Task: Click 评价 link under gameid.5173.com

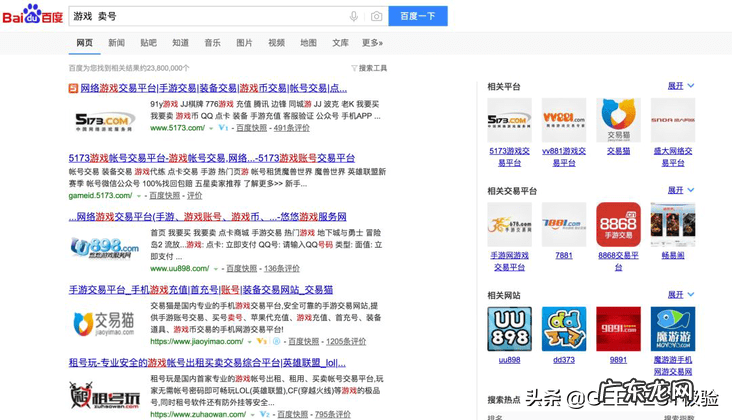Action: pyautogui.click(x=195, y=196)
